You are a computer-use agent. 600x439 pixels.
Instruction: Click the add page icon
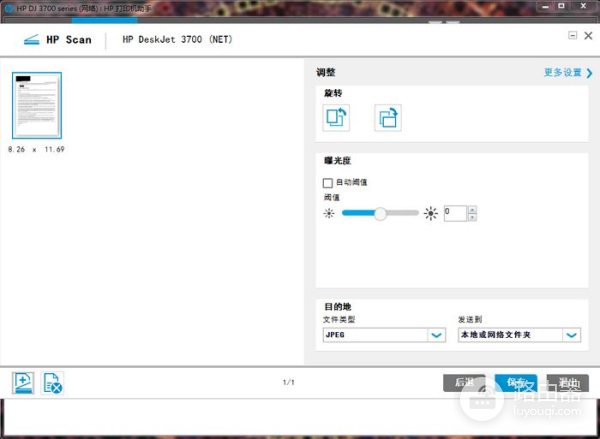point(23,382)
